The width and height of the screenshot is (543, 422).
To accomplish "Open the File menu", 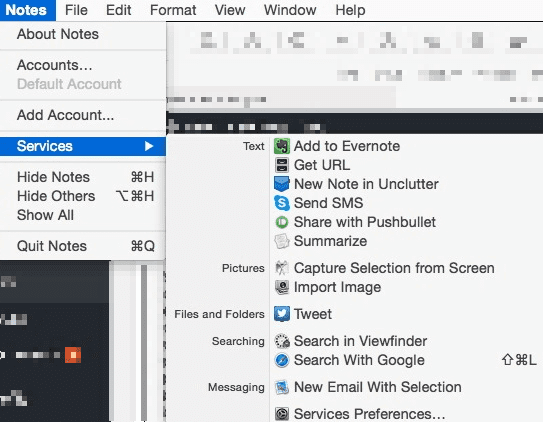I will 76,10.
